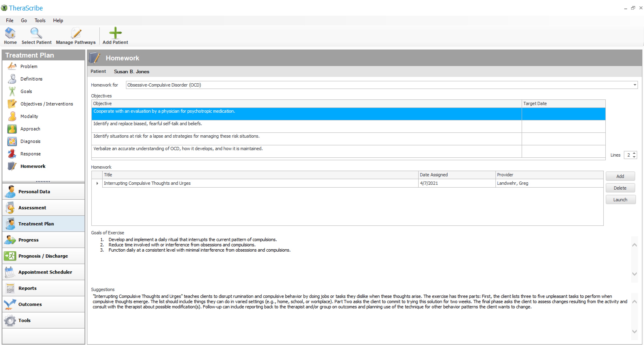Select the Diagnosis sidebar icon
Viewport: 644px width, 345px height.
(12, 142)
